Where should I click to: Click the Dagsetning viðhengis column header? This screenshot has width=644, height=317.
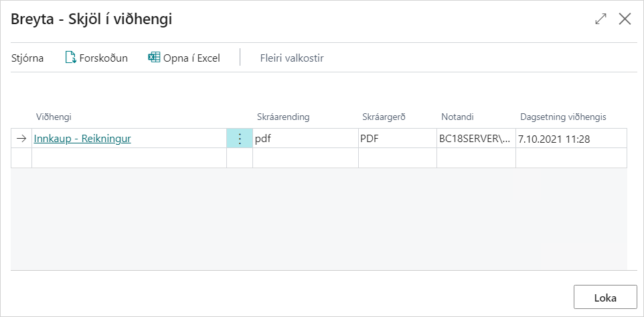click(x=563, y=117)
